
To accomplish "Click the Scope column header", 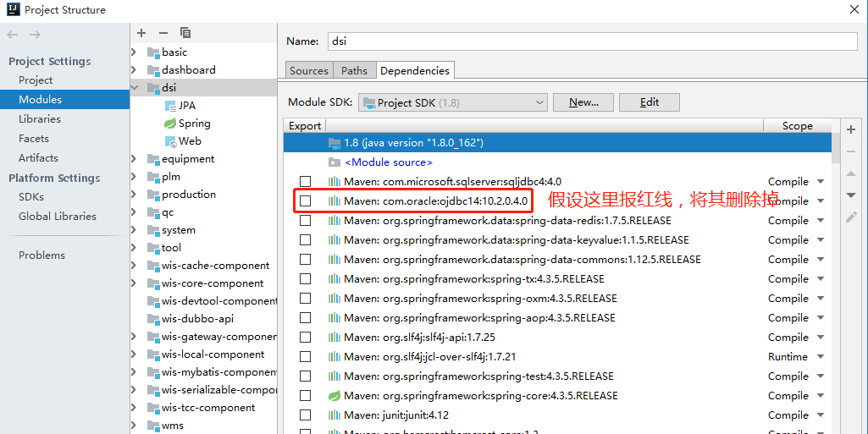I will coord(797,126).
